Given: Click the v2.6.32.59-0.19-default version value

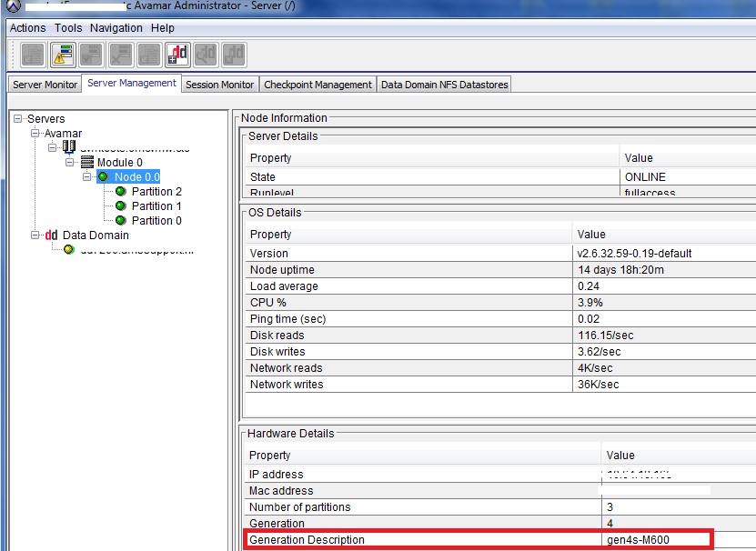Looking at the screenshot, I should (634, 253).
